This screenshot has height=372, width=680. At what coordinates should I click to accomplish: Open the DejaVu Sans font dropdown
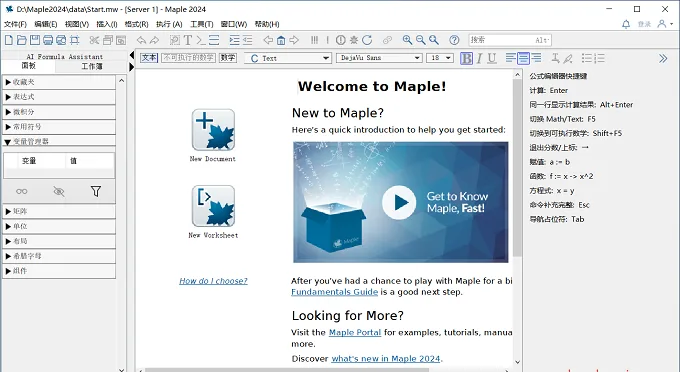coord(379,58)
